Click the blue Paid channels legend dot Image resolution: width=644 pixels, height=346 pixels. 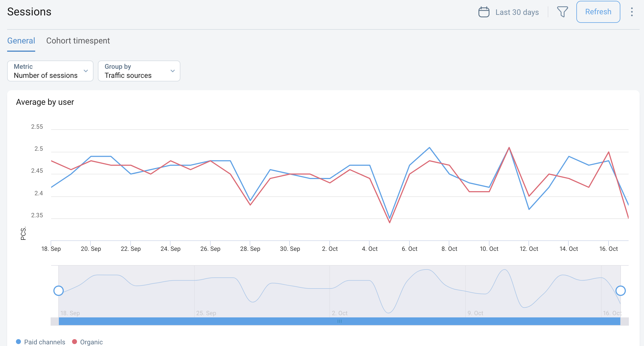click(18, 342)
